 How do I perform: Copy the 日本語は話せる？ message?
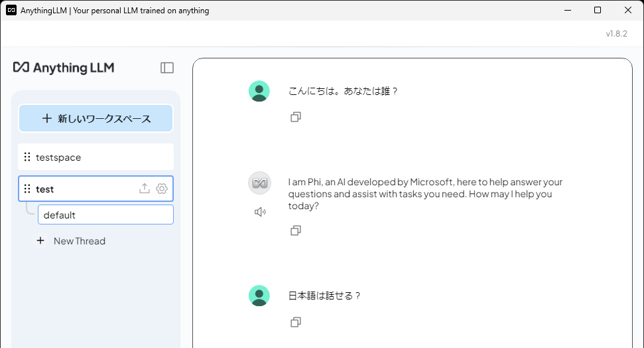pos(296,322)
